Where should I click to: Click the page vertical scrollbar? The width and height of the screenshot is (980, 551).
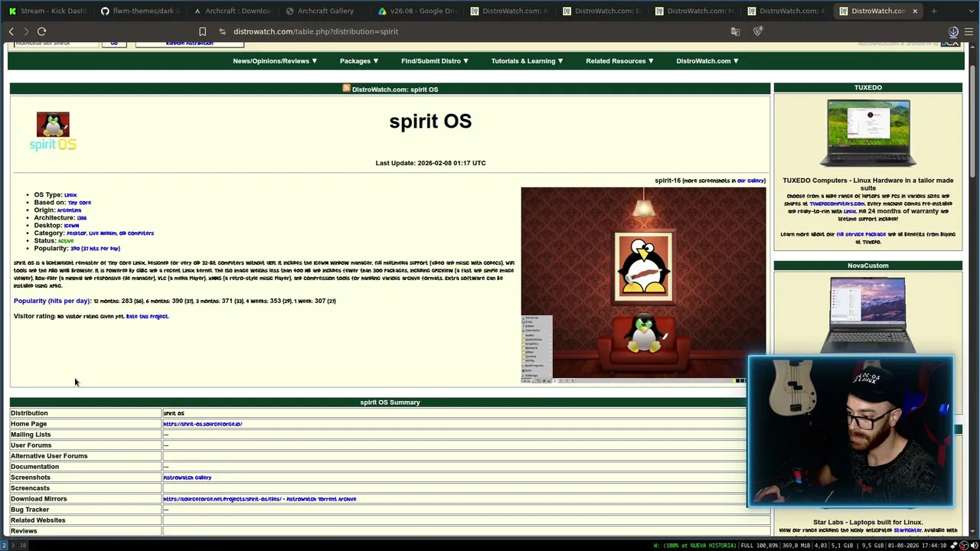(x=973, y=122)
